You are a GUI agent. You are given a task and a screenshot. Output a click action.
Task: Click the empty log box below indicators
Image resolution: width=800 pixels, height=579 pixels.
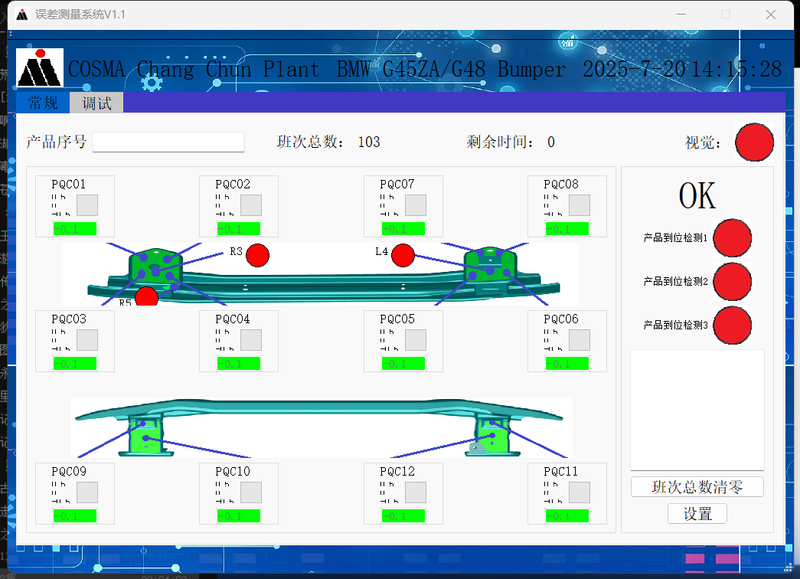(697, 410)
